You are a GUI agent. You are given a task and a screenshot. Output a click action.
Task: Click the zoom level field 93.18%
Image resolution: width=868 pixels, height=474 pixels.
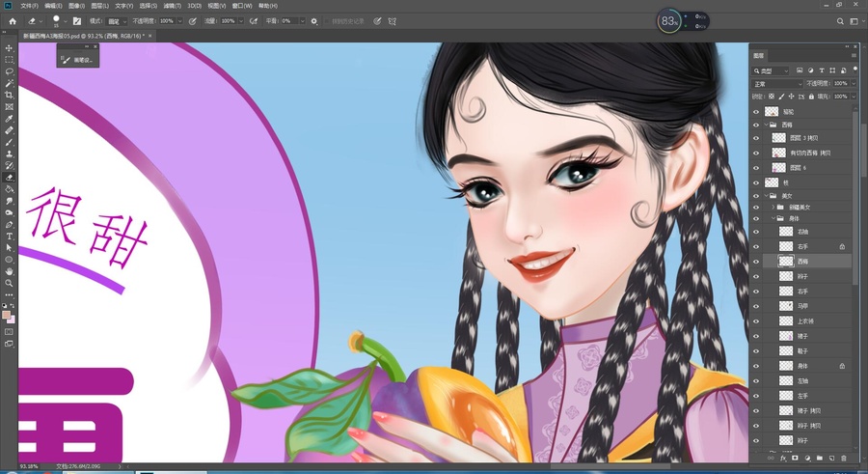29,467
